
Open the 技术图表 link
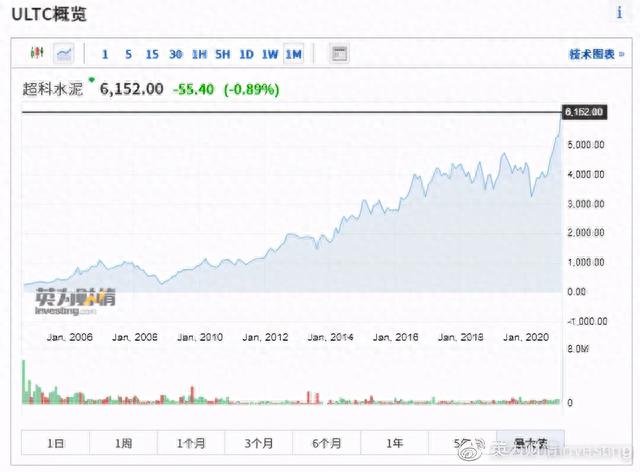click(x=590, y=54)
